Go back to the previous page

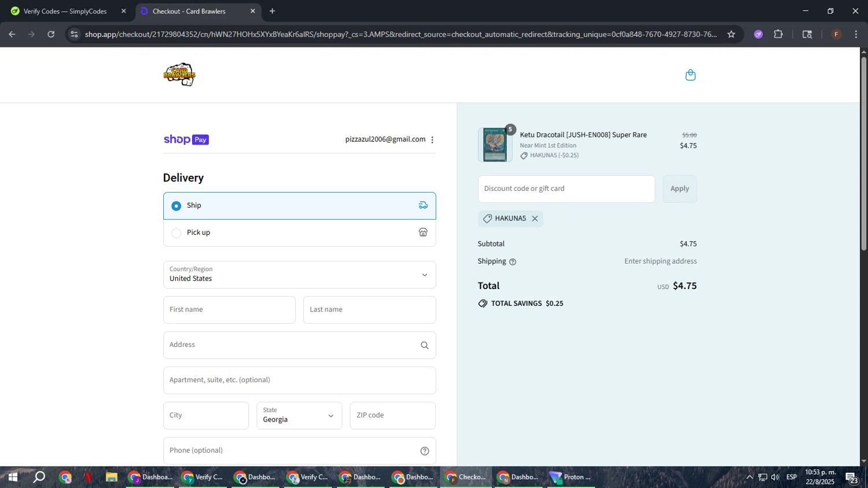click(x=12, y=34)
